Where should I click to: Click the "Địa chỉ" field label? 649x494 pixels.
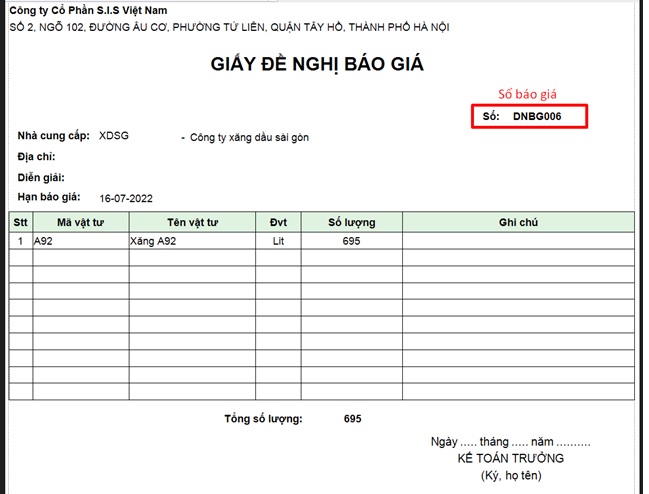coord(36,156)
